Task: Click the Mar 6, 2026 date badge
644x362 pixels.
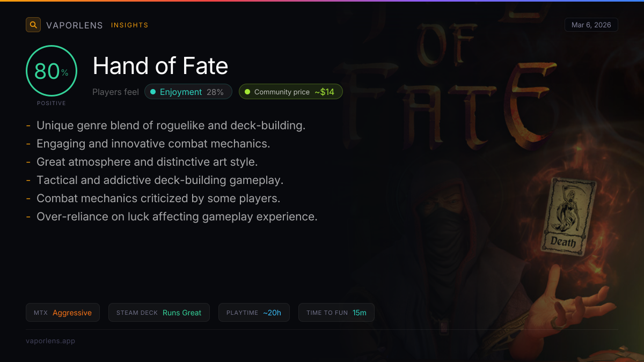Action: pyautogui.click(x=591, y=25)
